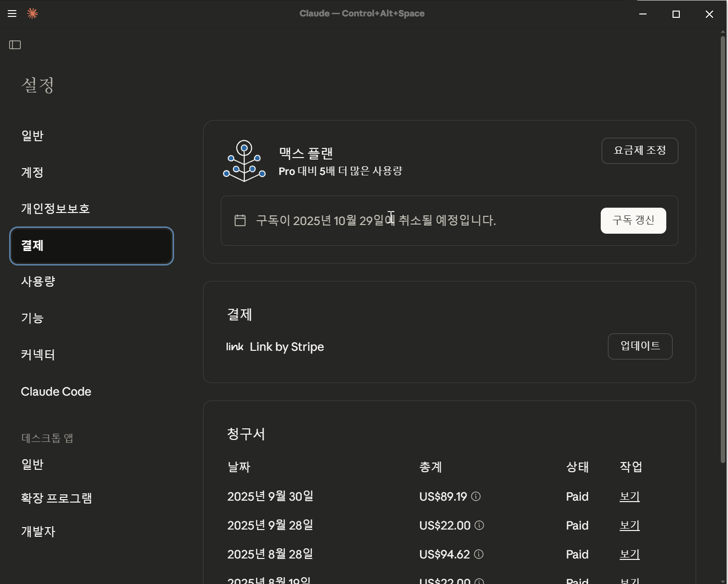This screenshot has width=728, height=584.
Task: Open 확장 프로그램 under desktop app
Action: coord(56,498)
